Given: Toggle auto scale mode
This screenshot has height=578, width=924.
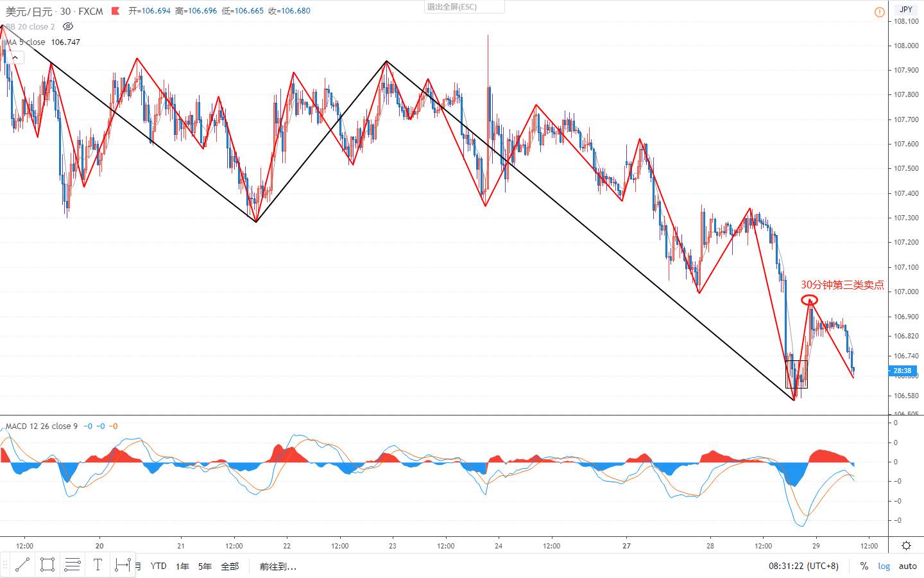Looking at the screenshot, I should 907,566.
